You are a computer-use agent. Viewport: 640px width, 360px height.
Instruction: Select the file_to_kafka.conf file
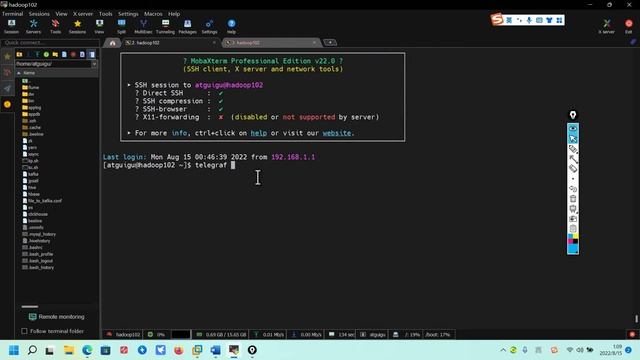click(44, 201)
